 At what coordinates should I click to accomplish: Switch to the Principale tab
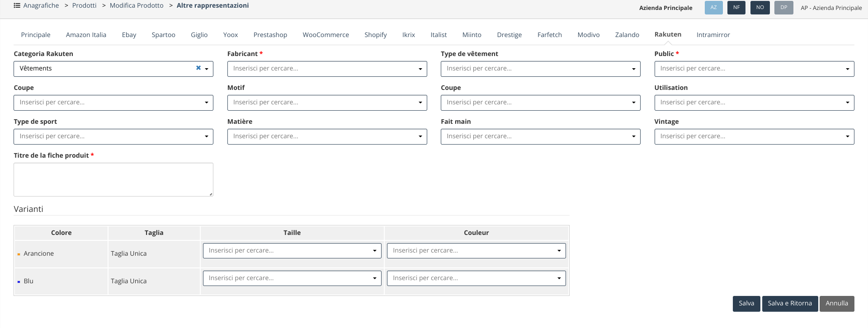coord(36,35)
